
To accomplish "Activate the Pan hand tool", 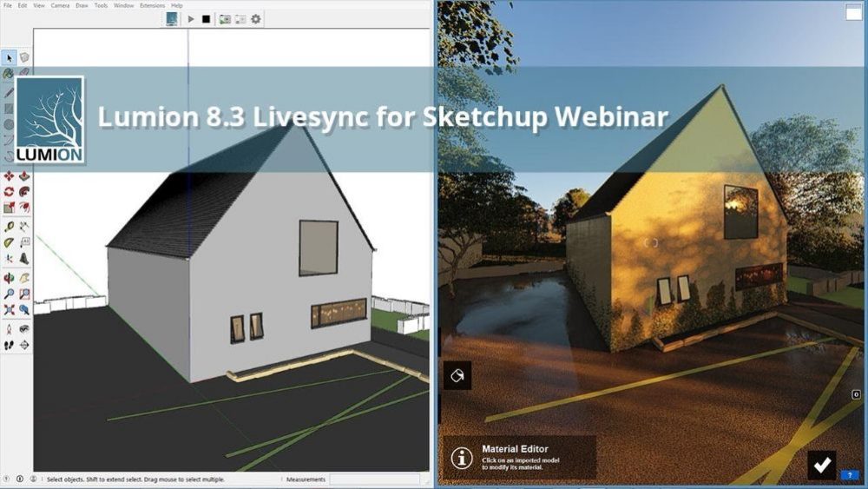I will (24, 278).
